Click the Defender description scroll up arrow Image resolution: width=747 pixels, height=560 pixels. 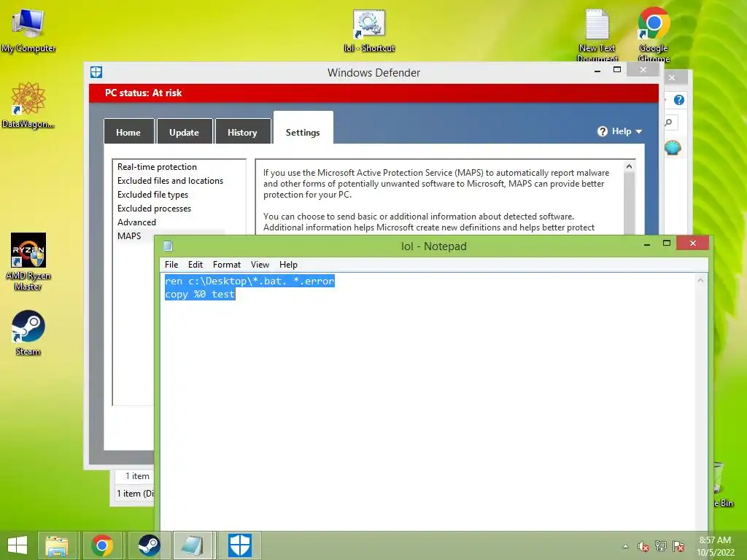tap(629, 167)
